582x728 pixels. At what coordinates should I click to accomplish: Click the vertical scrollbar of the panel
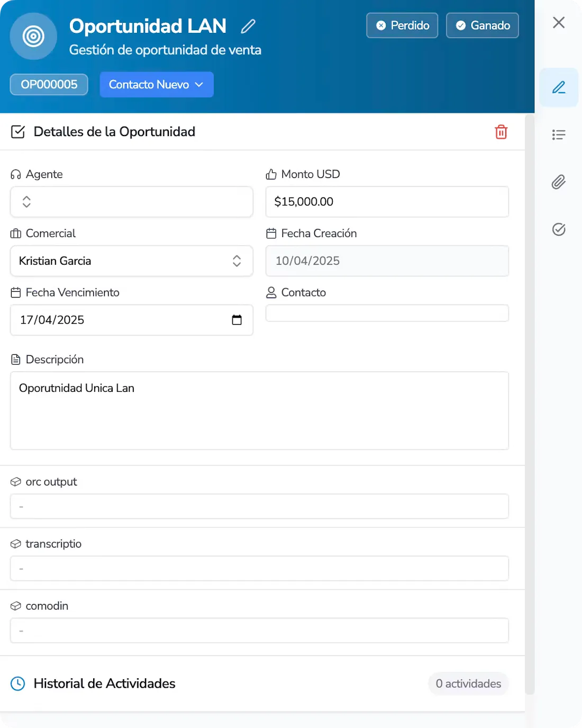pos(530,402)
